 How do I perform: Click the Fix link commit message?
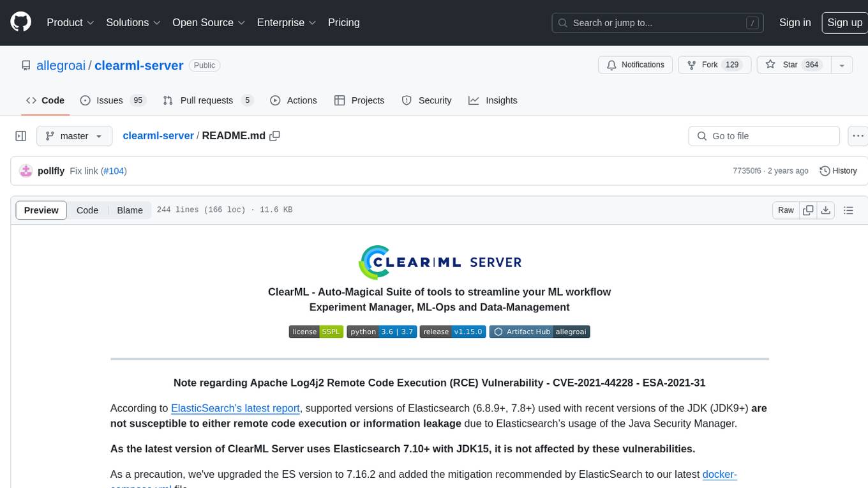coord(84,171)
